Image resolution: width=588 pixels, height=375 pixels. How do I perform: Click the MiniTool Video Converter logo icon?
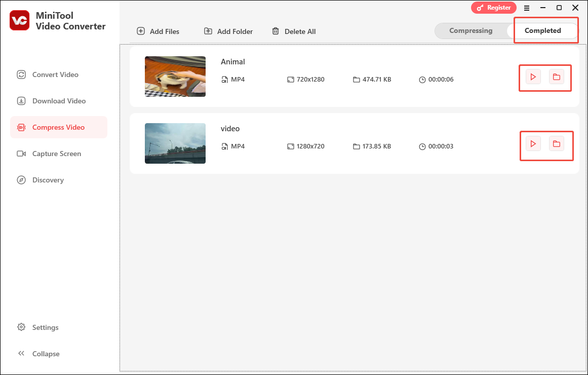coord(20,21)
